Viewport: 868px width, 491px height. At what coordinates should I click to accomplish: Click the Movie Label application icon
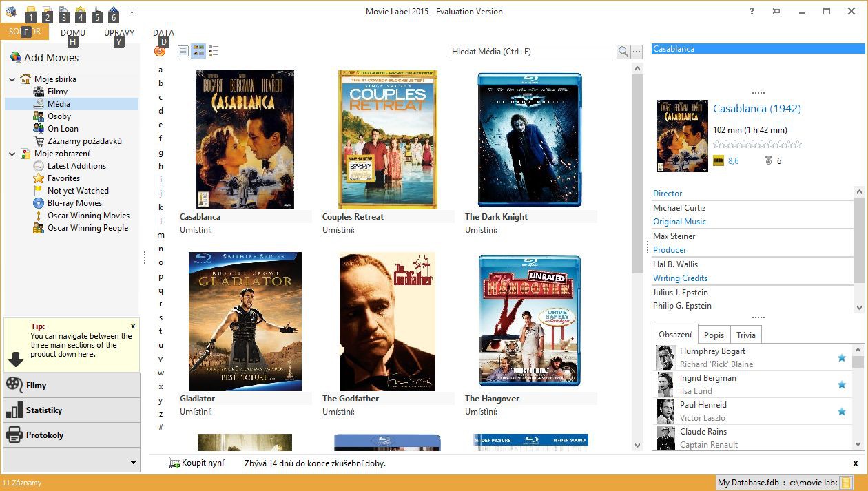click(10, 11)
